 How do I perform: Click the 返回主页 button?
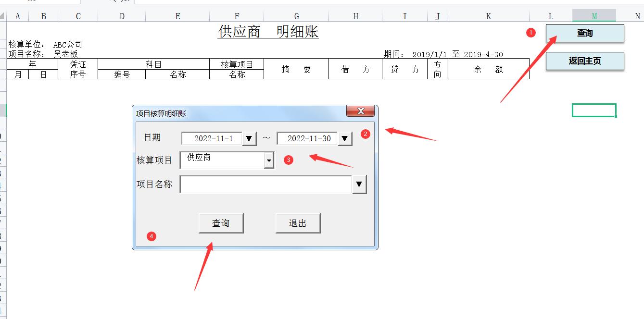584,61
